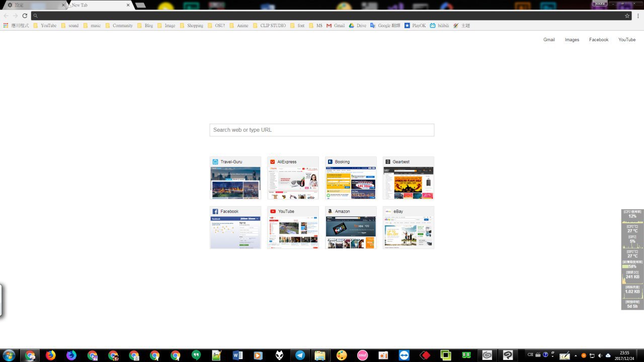This screenshot has width=644, height=362.
Task: Close the New Tab tab
Action: click(x=128, y=5)
